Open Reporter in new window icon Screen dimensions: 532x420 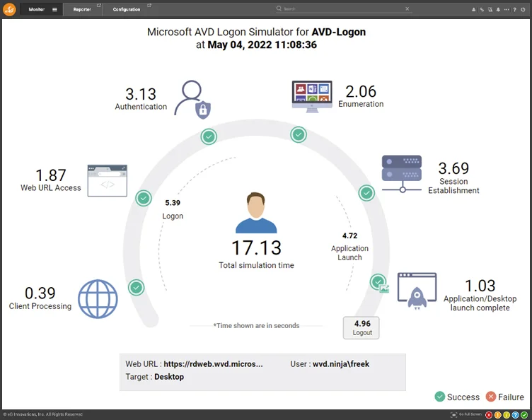(x=99, y=6)
